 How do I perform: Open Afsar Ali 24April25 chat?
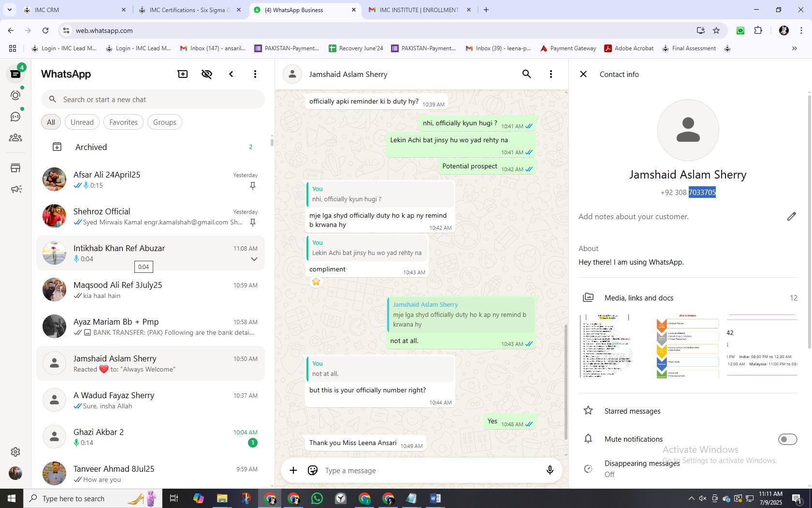[151, 179]
